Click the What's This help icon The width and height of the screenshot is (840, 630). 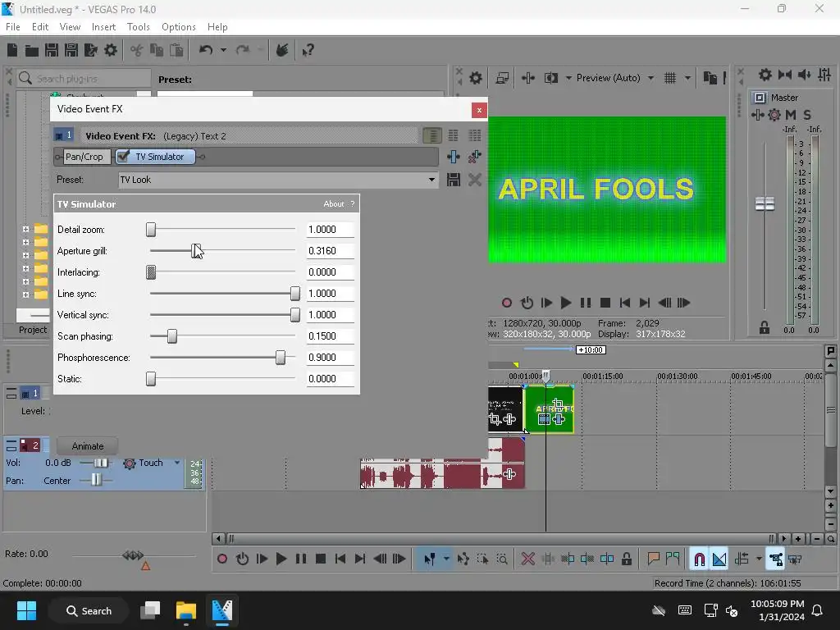[308, 50]
